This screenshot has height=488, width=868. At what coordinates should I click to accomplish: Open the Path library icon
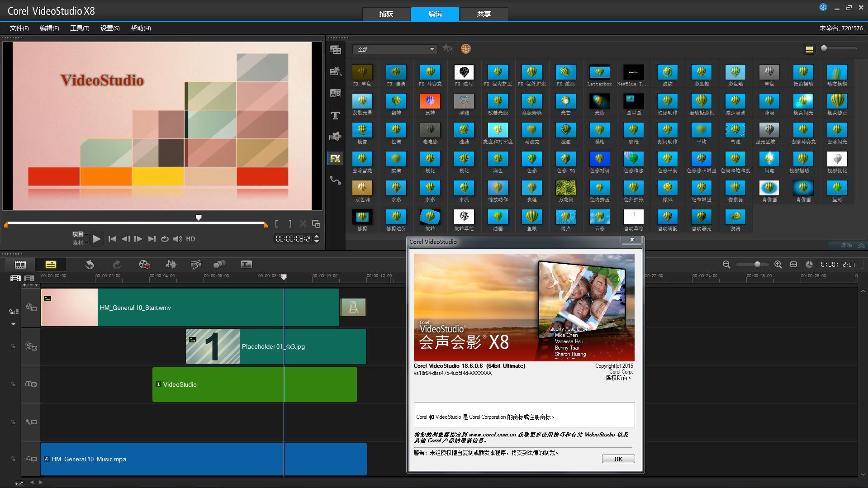click(x=335, y=180)
